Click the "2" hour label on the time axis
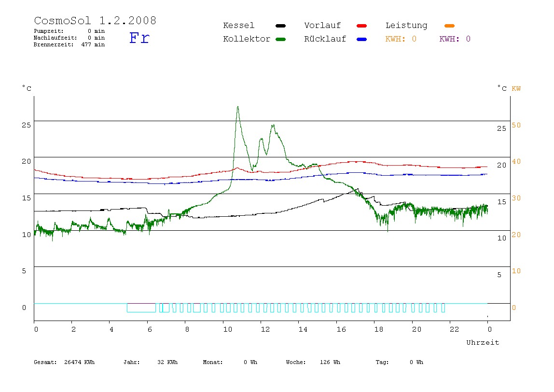554x392 pixels. pos(73,329)
